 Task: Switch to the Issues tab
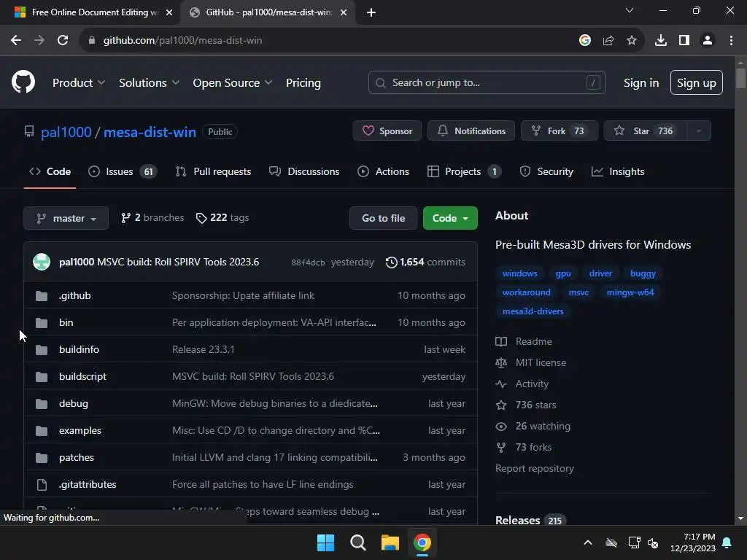click(x=123, y=171)
